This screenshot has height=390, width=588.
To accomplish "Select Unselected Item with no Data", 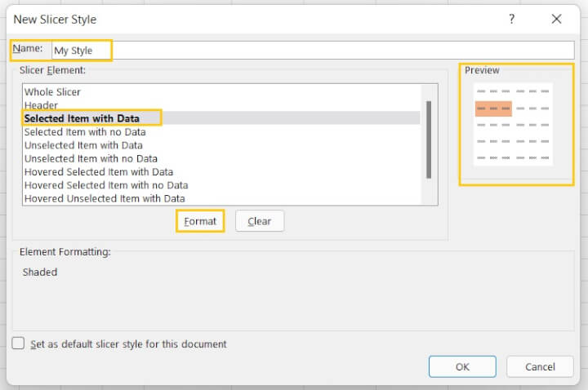I will click(x=91, y=158).
